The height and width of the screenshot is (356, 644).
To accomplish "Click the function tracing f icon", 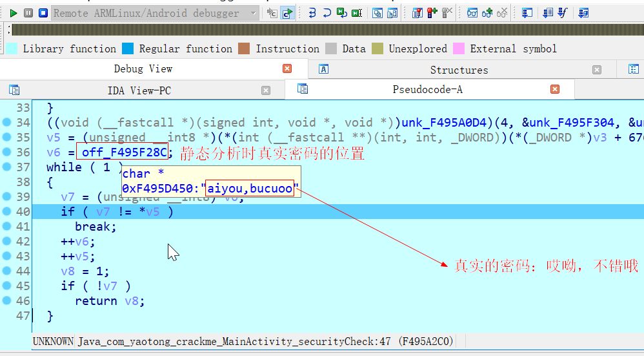I will tap(563, 13).
